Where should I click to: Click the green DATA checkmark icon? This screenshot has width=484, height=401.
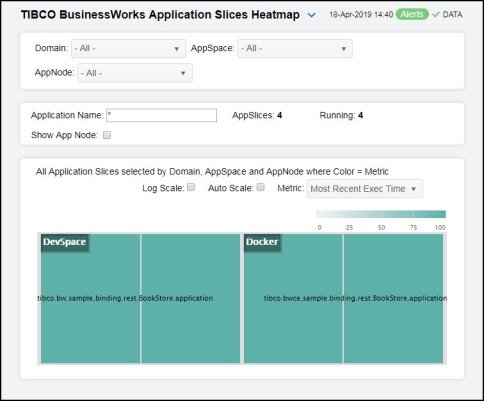pyautogui.click(x=436, y=15)
